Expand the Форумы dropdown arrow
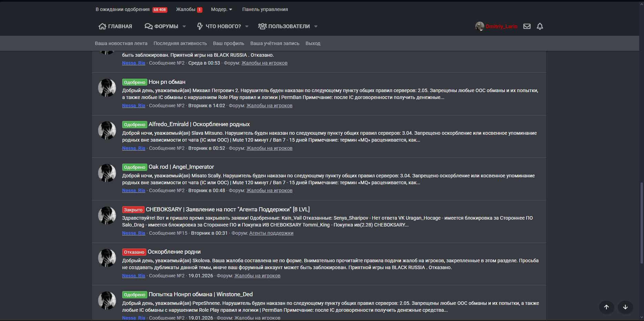 click(x=184, y=26)
